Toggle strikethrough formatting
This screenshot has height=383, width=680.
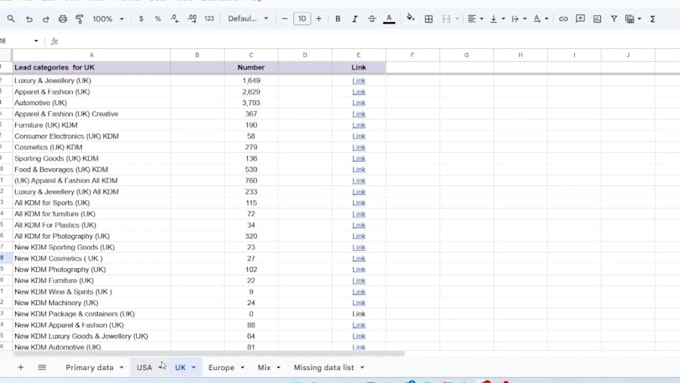click(x=372, y=19)
